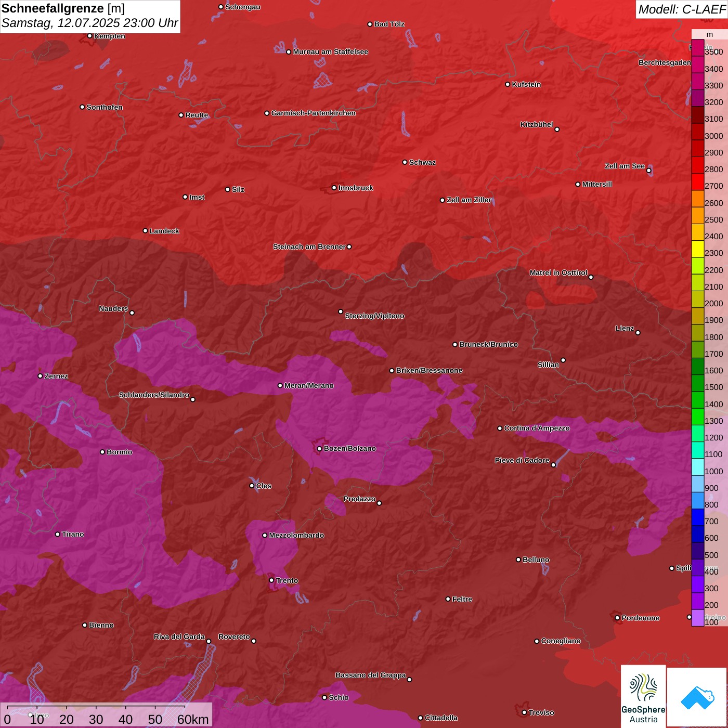The height and width of the screenshot is (728, 728).
Task: Click the Bruneck/Brunico label
Action: pyautogui.click(x=488, y=344)
